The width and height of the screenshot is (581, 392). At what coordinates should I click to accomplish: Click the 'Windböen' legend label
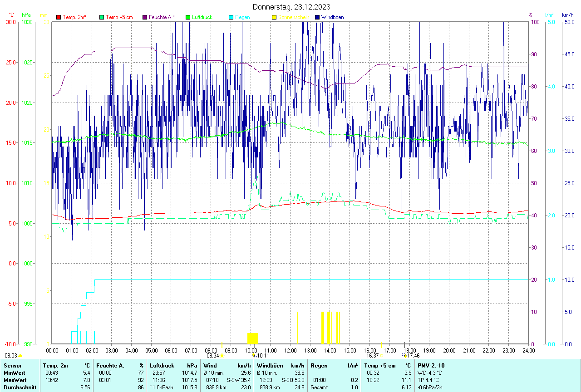coord(332,17)
